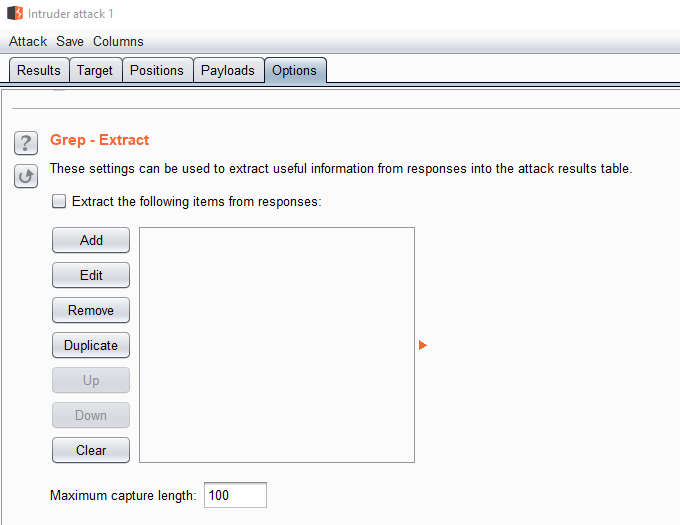Click the Duplicate button
The height and width of the screenshot is (525, 680).
[91, 345]
